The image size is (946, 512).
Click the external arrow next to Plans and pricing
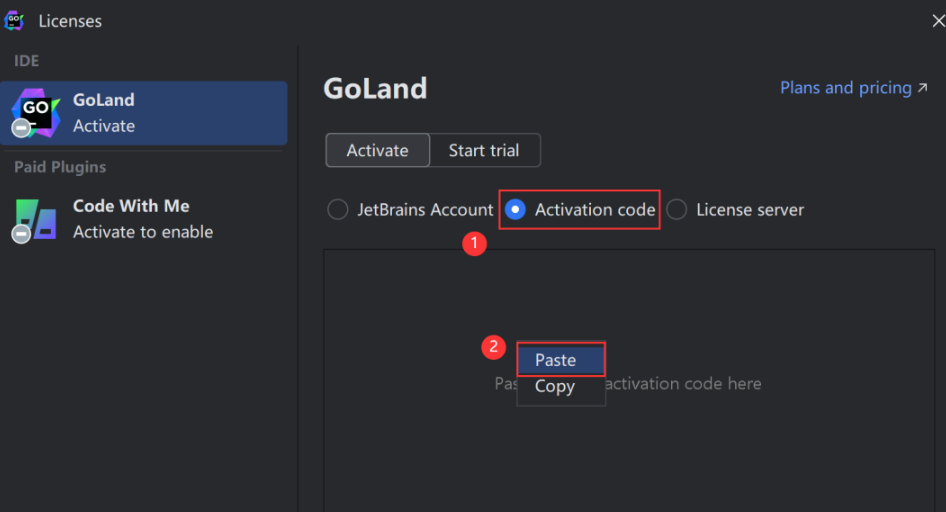pos(922,88)
